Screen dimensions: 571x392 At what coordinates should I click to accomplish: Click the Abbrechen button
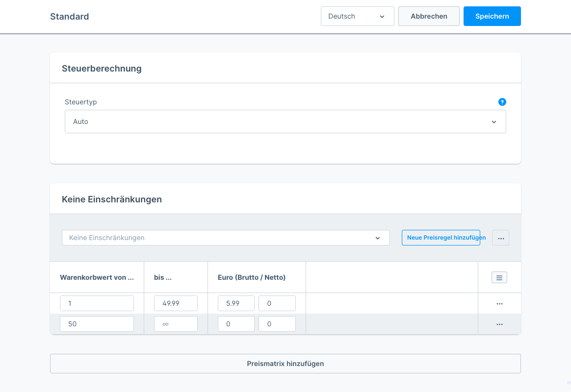click(x=429, y=16)
